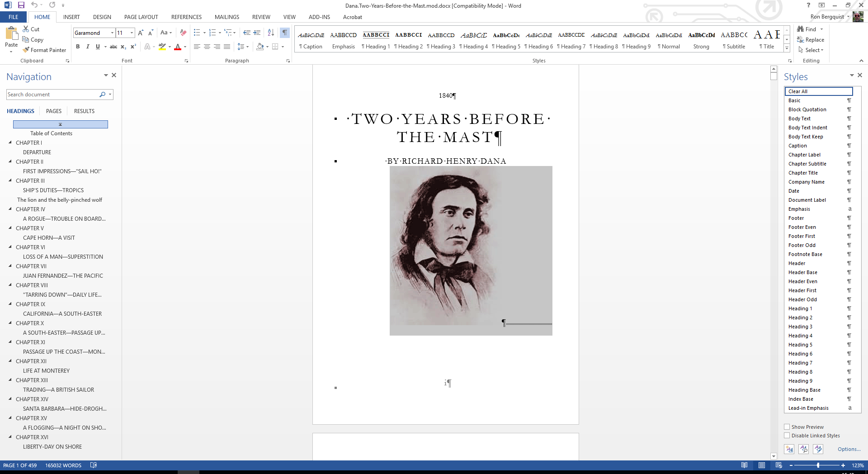Open the PAGE LAYOUT ribbon tab
The height and width of the screenshot is (474, 868).
click(141, 17)
